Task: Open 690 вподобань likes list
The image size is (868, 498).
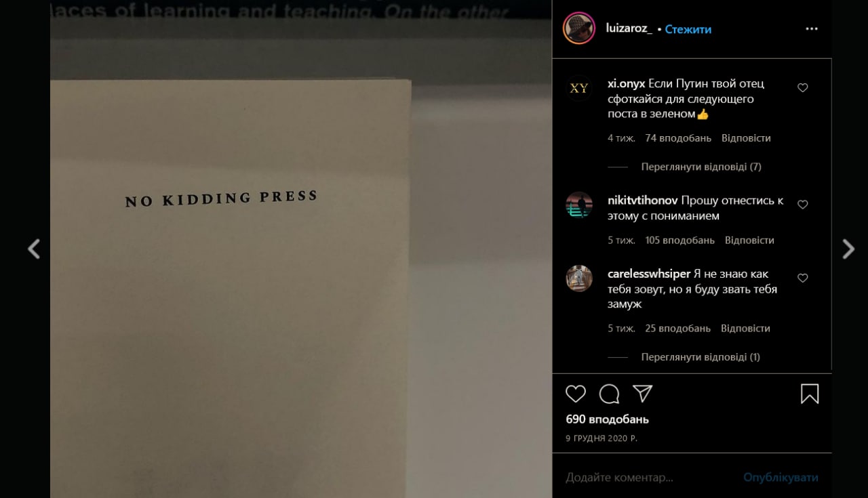Action: [x=607, y=419]
